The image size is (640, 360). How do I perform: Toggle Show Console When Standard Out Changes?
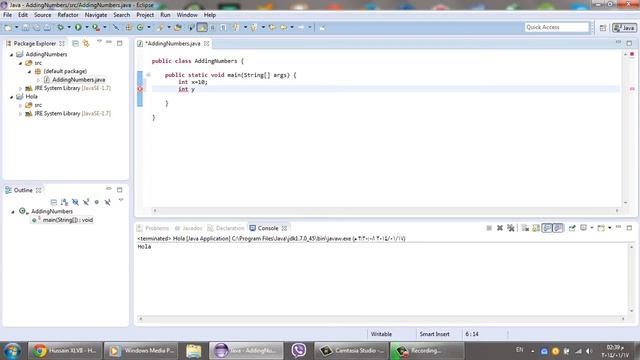[x=547, y=228]
